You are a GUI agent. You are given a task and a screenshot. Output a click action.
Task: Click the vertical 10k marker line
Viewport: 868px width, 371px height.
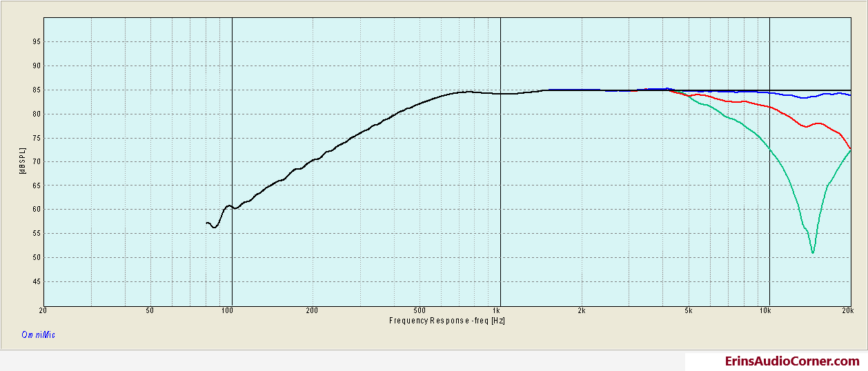tap(769, 162)
